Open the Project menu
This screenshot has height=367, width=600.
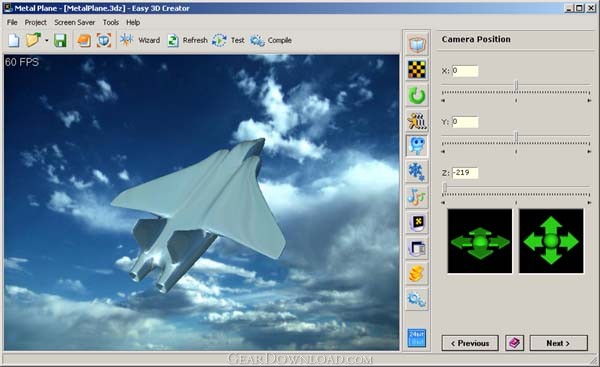click(x=36, y=23)
